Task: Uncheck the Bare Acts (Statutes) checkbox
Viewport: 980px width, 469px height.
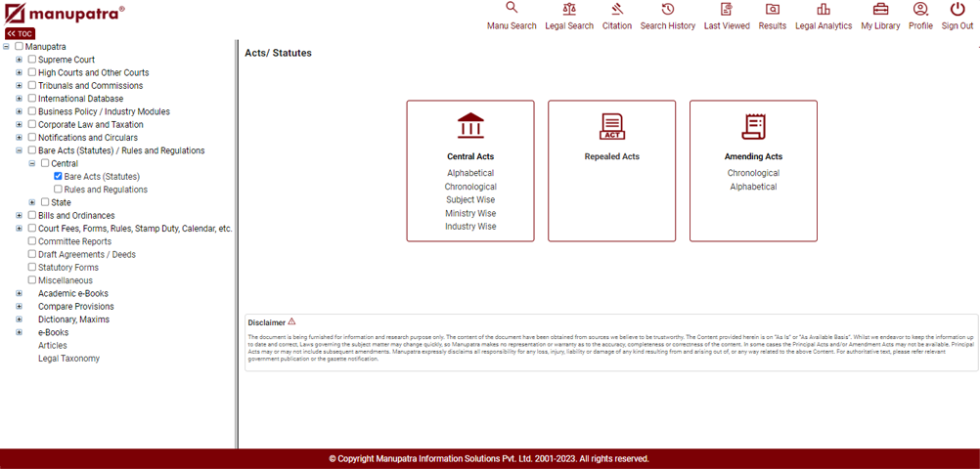Action: (59, 177)
